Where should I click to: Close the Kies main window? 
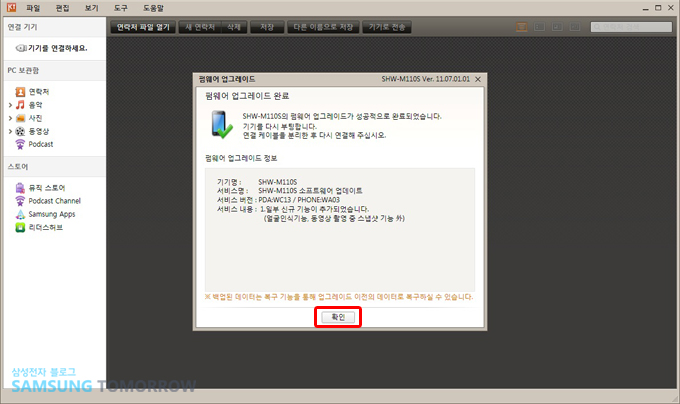pos(670,8)
